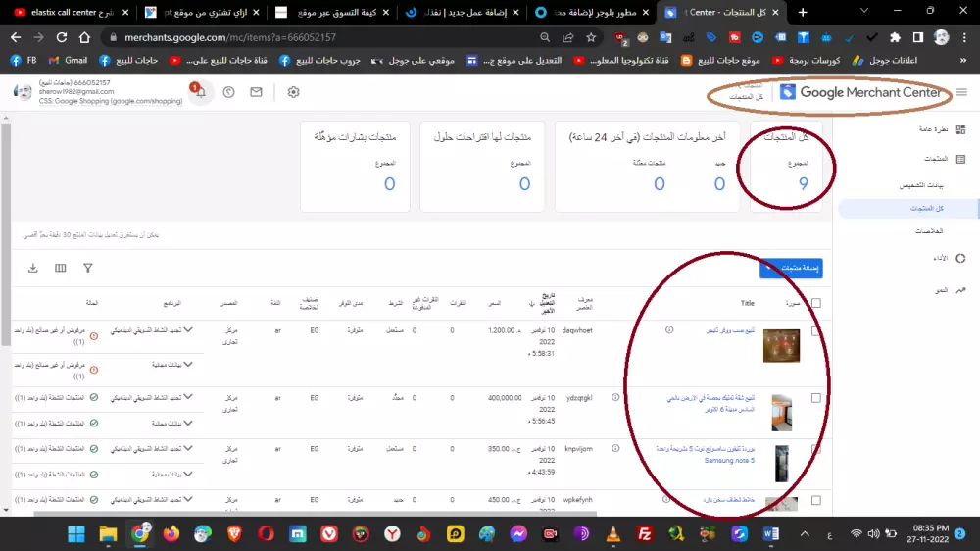The width and height of the screenshot is (980, 551).
Task: Open the Chrome extensions puzzle icon
Action: click(895, 37)
